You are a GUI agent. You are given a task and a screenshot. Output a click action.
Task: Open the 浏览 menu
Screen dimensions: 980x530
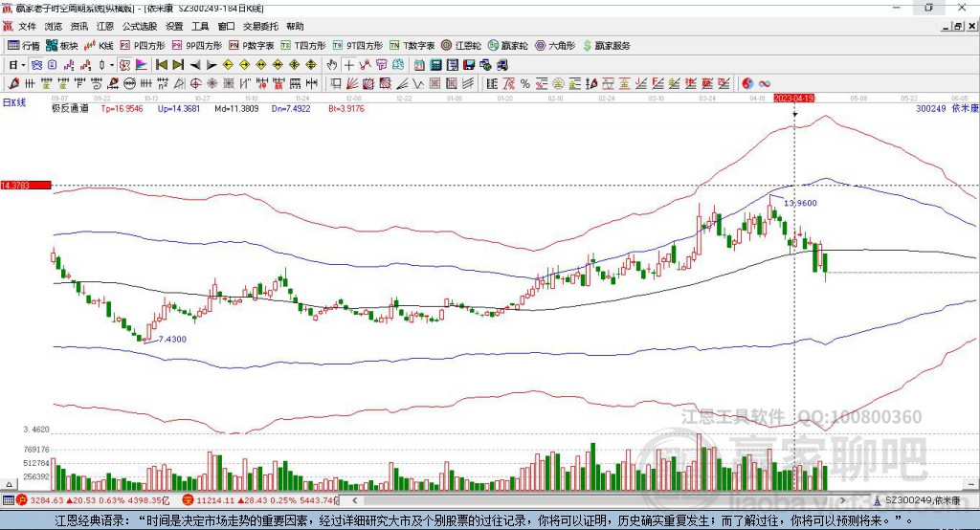click(54, 26)
